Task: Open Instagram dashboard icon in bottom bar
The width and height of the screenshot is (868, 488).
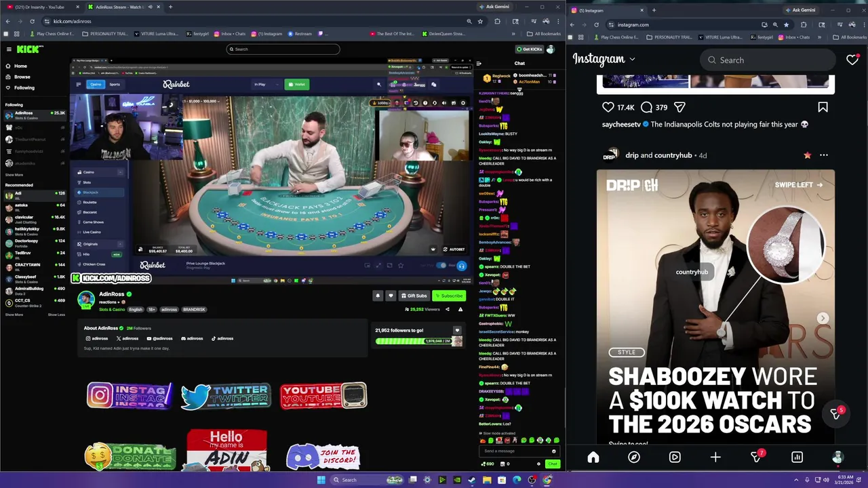Action: click(x=797, y=457)
